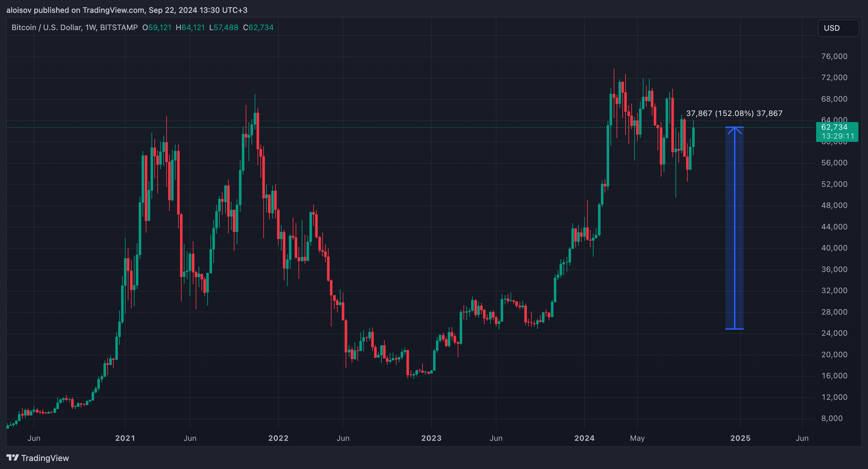Click the publish header text at top
The height and width of the screenshot is (469, 868).
click(x=127, y=10)
